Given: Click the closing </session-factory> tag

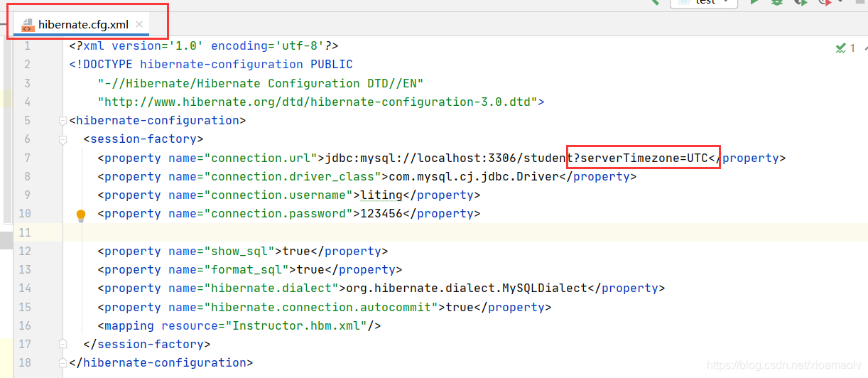Looking at the screenshot, I should pyautogui.click(x=147, y=344).
